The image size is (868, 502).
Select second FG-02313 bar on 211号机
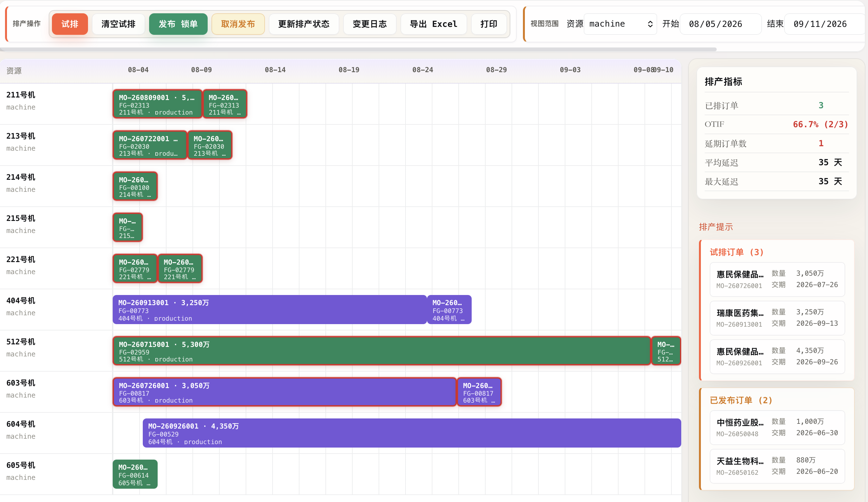[225, 104]
